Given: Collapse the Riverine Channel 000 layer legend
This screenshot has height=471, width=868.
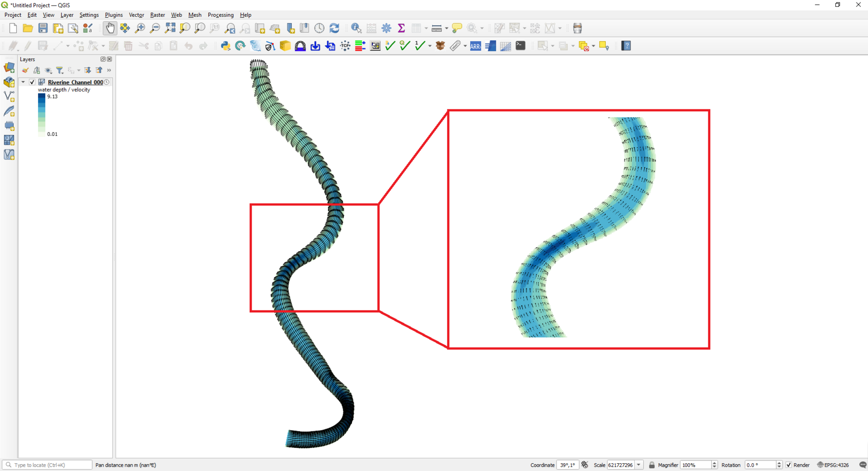Looking at the screenshot, I should [x=23, y=82].
